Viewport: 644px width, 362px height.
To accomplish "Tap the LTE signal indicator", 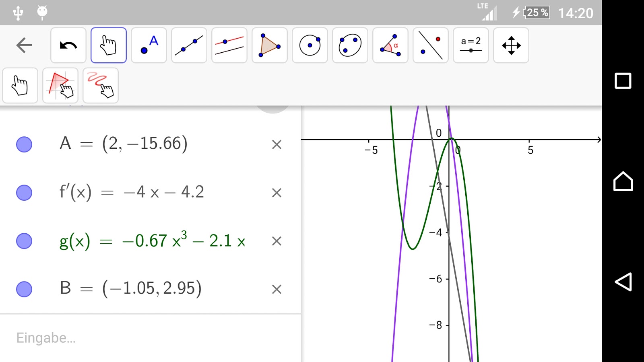I will tap(487, 11).
